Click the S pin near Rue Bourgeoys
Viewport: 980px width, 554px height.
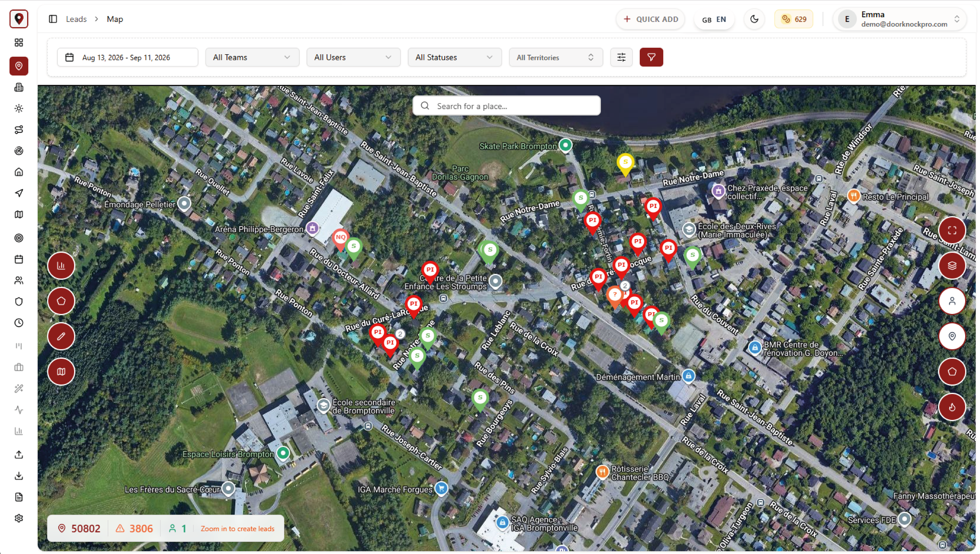coord(480,399)
